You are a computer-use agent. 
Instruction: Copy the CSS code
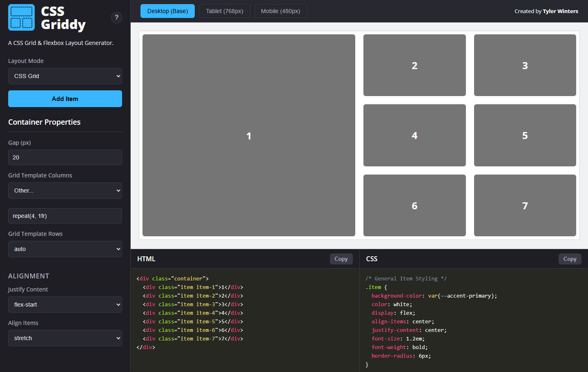point(570,259)
